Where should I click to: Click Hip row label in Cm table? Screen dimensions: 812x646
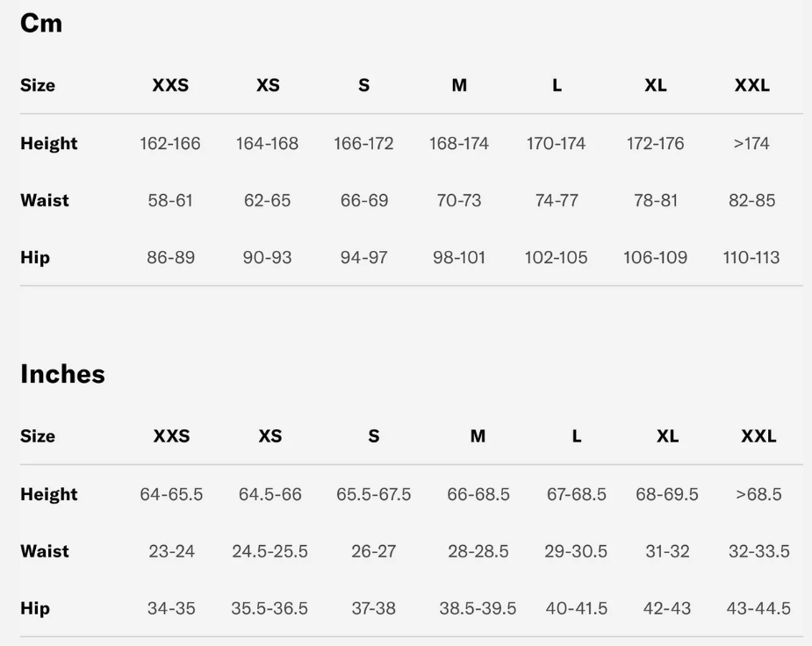pos(35,258)
